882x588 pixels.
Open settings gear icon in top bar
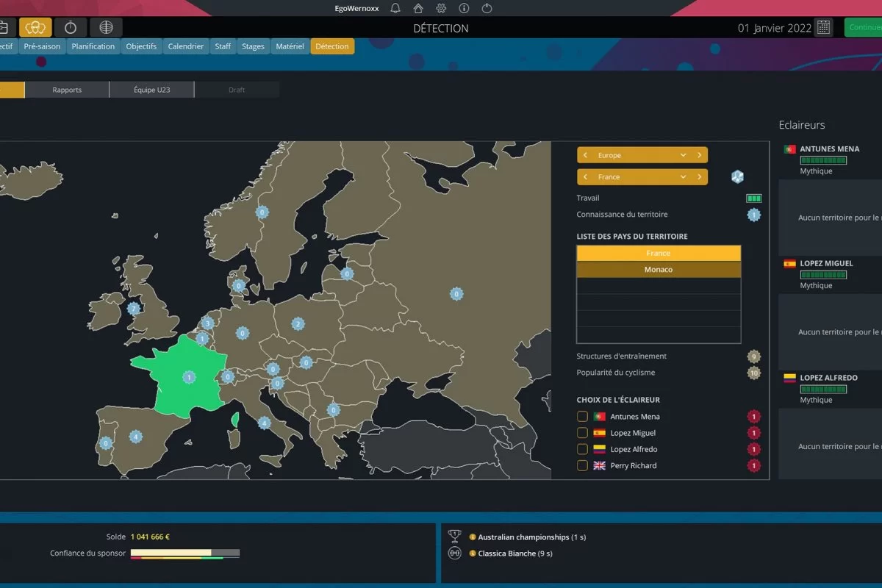(441, 9)
